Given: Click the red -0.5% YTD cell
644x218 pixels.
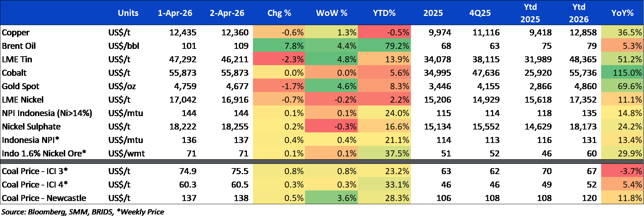Looking at the screenshot, I should click(x=384, y=33).
